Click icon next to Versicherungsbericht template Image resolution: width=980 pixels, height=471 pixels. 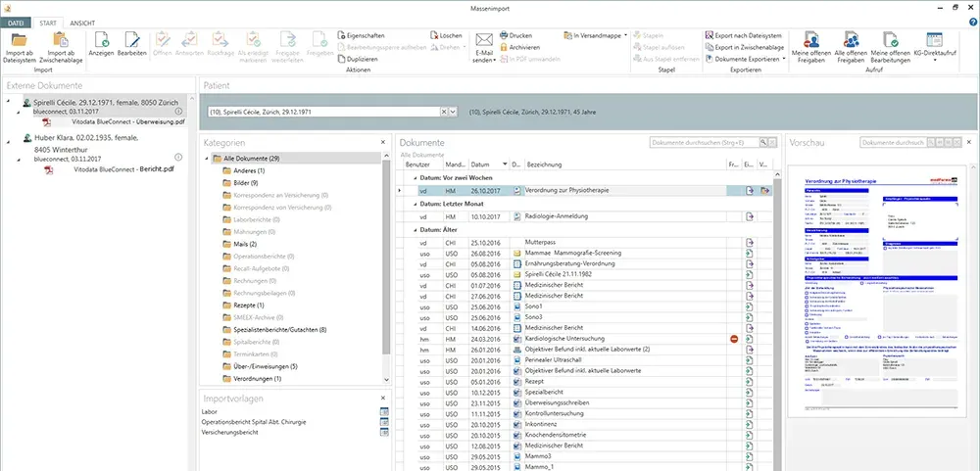pyautogui.click(x=384, y=432)
